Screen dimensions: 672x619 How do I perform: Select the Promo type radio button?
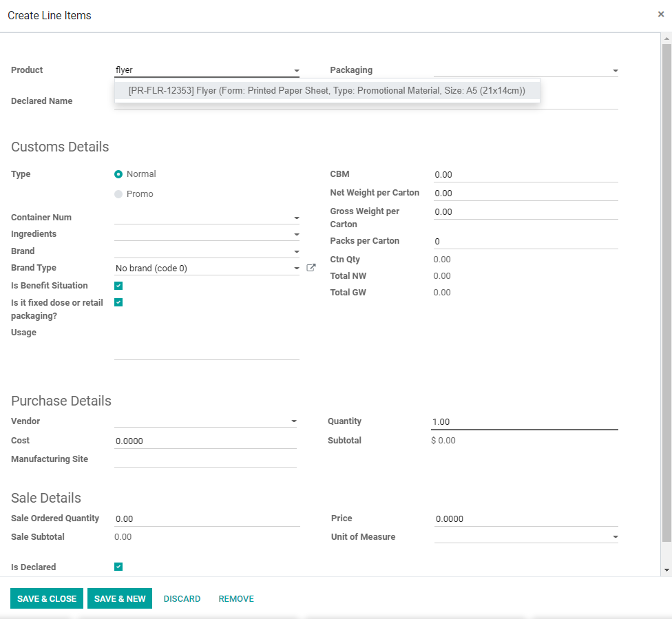(118, 193)
